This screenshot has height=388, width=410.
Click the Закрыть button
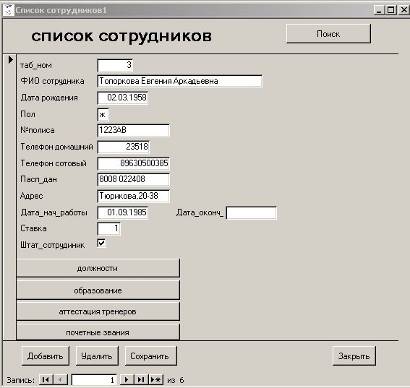[354, 356]
